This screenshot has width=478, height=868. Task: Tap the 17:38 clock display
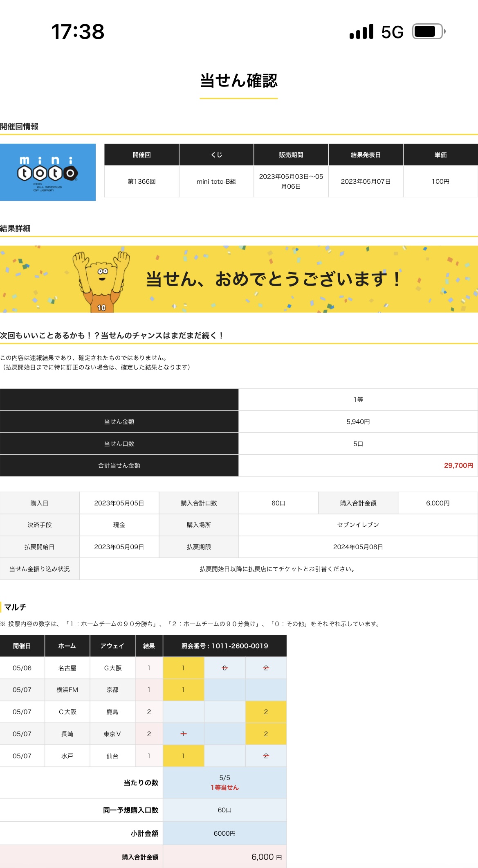pos(78,32)
